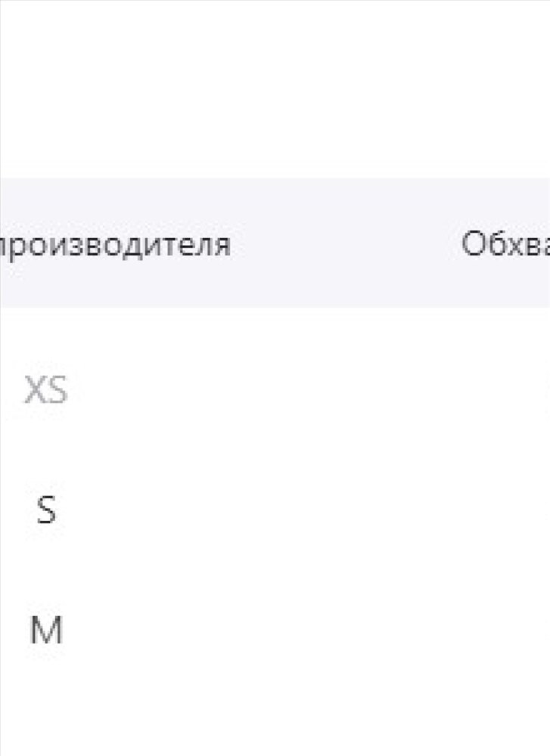550x756 pixels.
Task: Click the S row under the 'Обхва' column
Action: (x=505, y=510)
